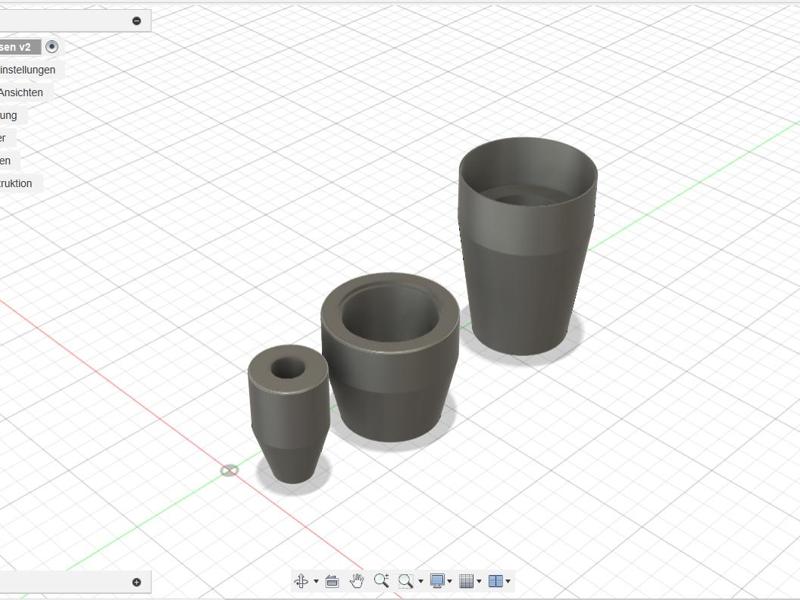Click the origin point marker on grid
The width and height of the screenshot is (800, 600).
229,470
